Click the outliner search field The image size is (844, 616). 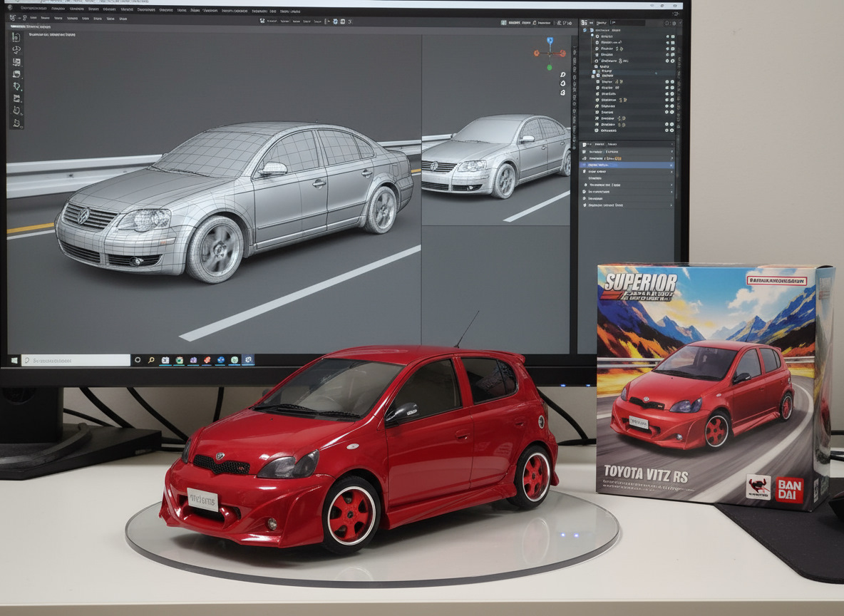tap(627, 23)
